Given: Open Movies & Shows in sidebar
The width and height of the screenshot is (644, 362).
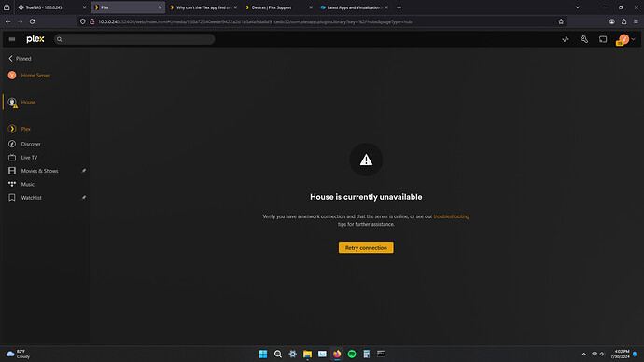Looking at the screenshot, I should click(39, 171).
